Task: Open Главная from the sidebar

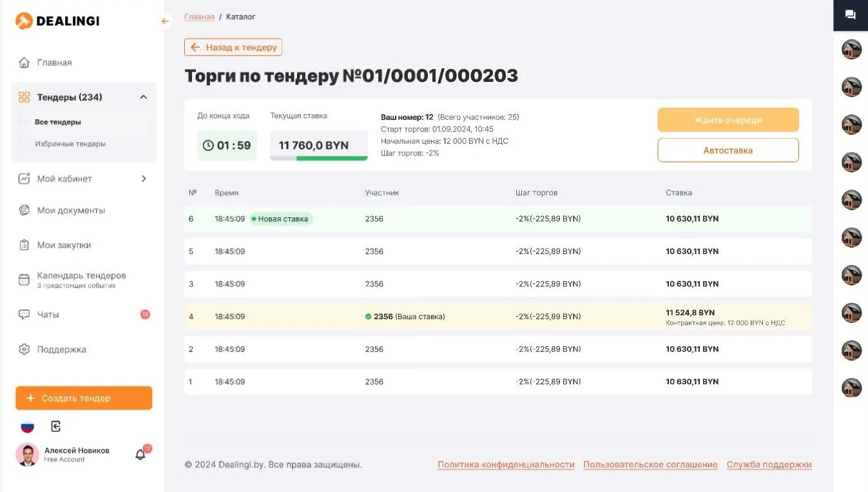Action: 54,63
